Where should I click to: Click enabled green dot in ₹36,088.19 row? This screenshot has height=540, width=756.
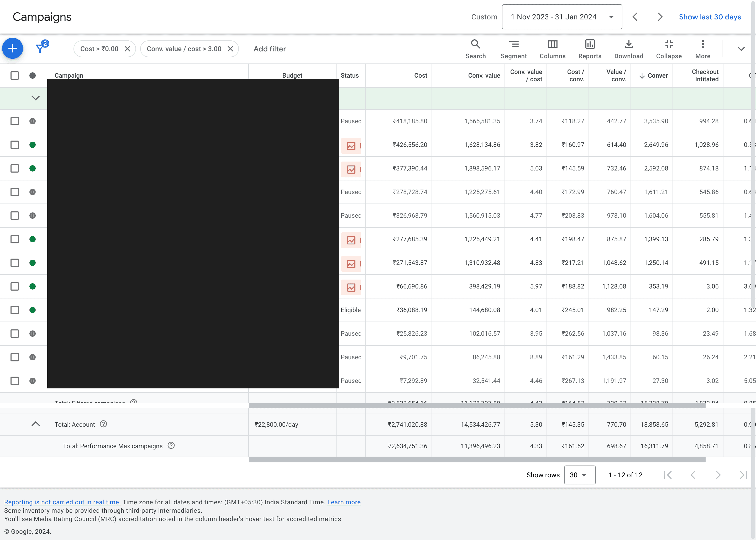tap(32, 310)
